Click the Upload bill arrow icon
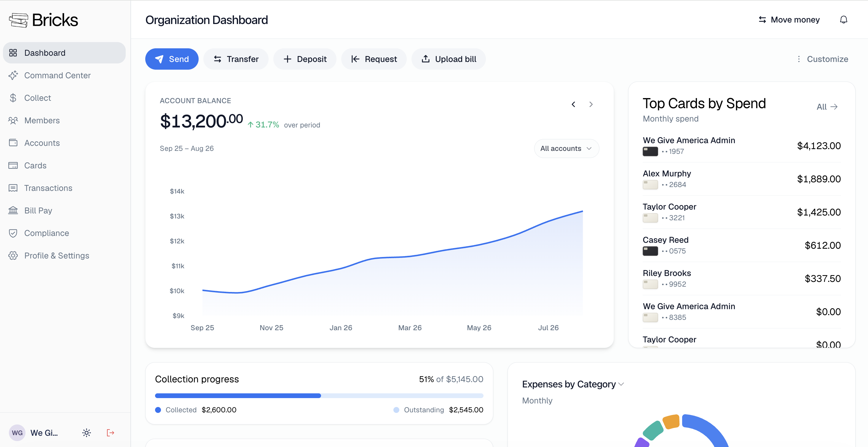 coord(426,59)
